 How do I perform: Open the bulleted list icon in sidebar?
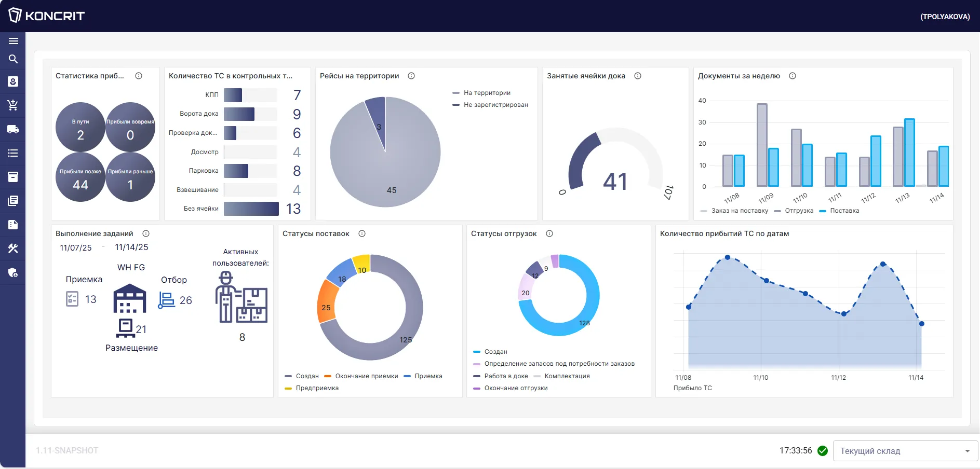(13, 153)
